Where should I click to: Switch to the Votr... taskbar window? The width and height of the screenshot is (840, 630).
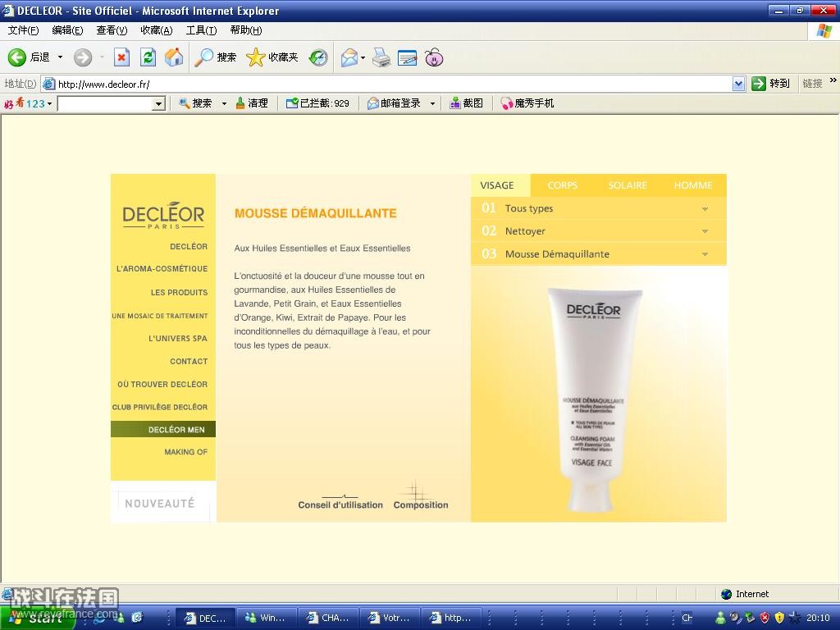pos(389,618)
